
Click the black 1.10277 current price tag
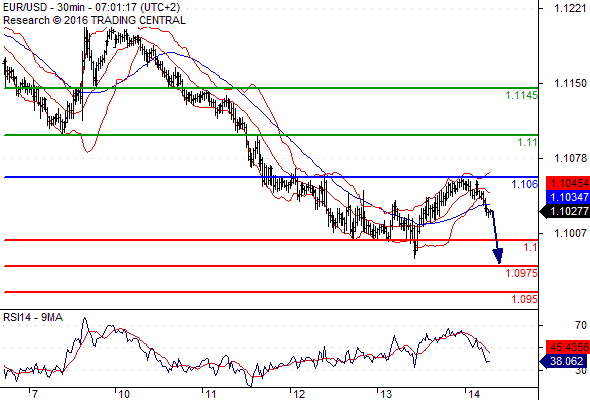click(x=564, y=211)
